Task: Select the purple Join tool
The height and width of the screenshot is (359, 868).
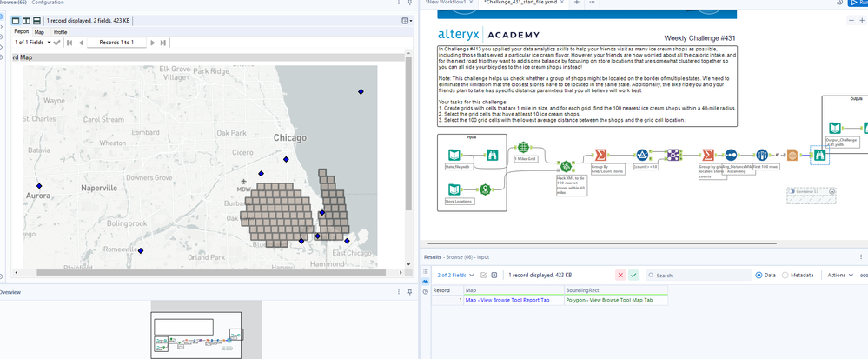Action: point(673,155)
